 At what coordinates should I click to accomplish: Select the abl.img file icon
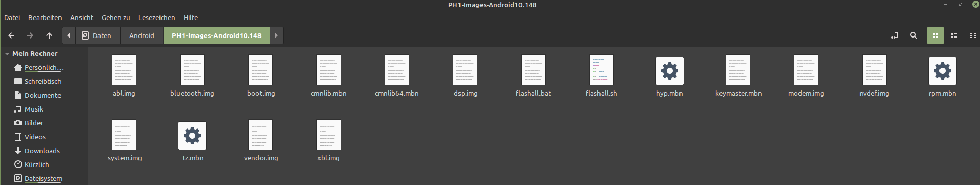(124, 70)
